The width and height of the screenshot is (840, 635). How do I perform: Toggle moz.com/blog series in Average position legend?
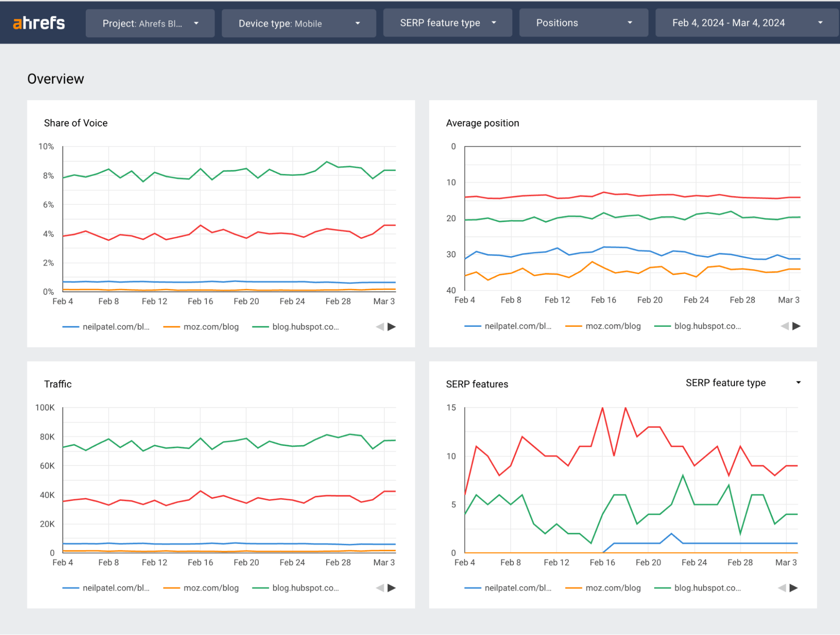613,326
